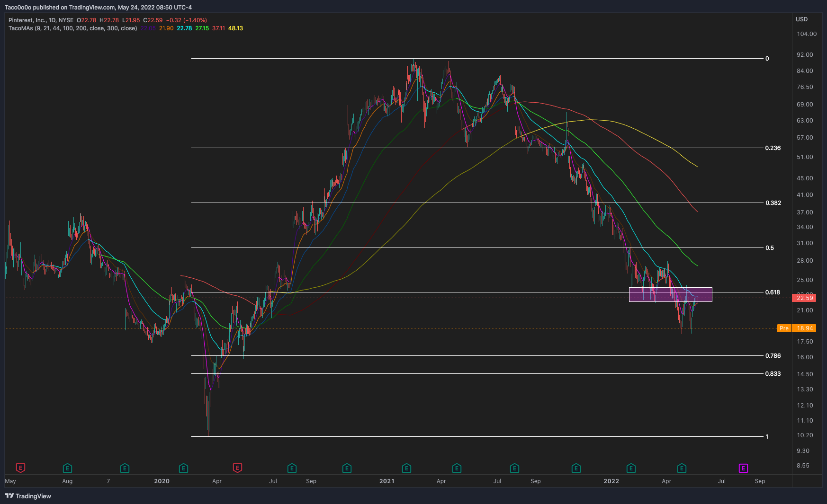Click the 104.00 price axis label
Screen dimensions: 827x504
coord(807,34)
